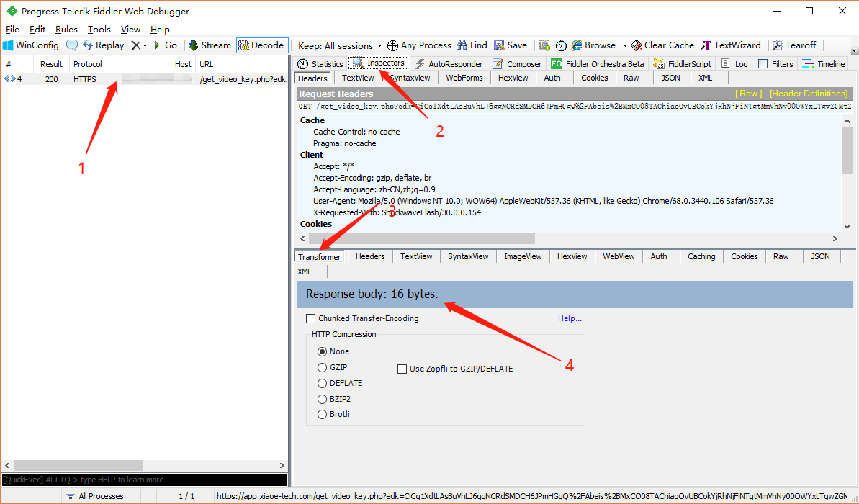This screenshot has height=504, width=859.
Task: Select the Brotli compression option
Action: [322, 414]
